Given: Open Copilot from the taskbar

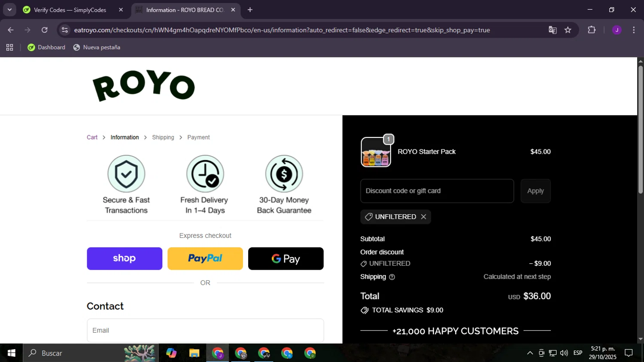Looking at the screenshot, I should [x=171, y=353].
